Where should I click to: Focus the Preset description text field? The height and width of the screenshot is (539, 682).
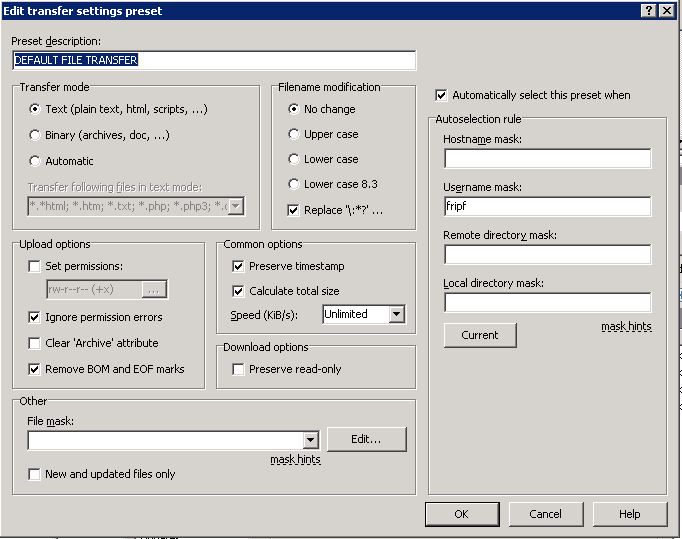tap(213, 60)
